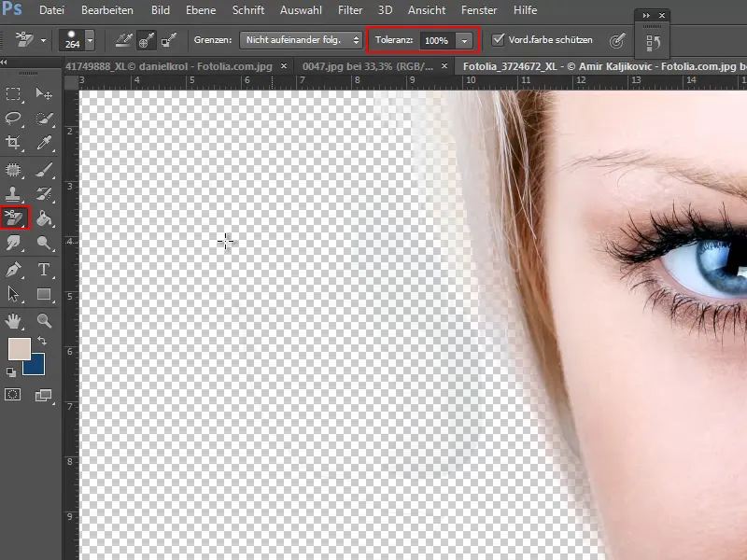Screen dimensions: 747x560
Task: Select the Move tool
Action: pyautogui.click(x=44, y=93)
